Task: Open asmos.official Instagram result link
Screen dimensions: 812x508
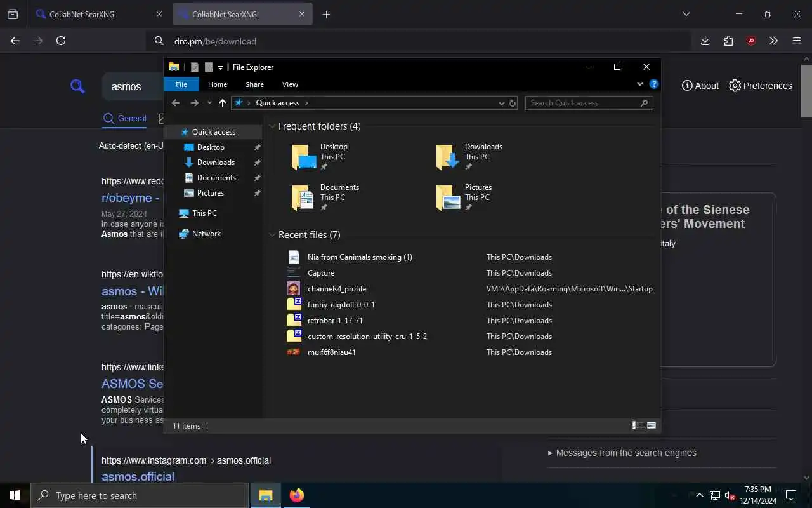Action: coord(138,476)
